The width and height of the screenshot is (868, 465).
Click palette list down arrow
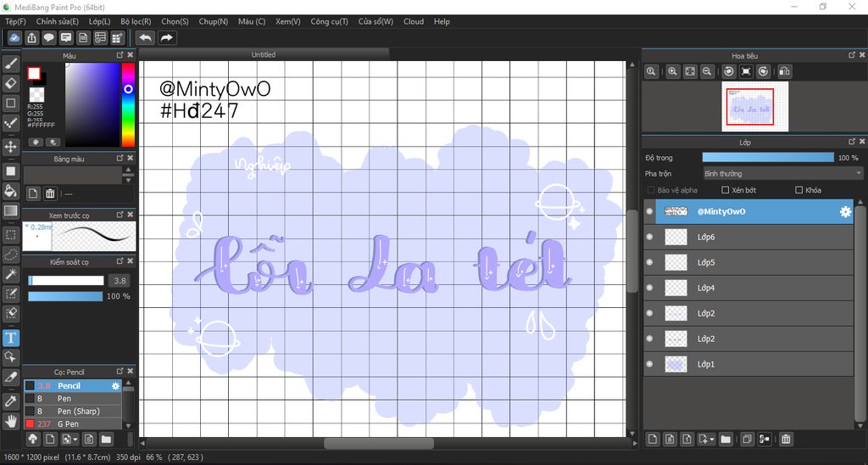[x=129, y=180]
